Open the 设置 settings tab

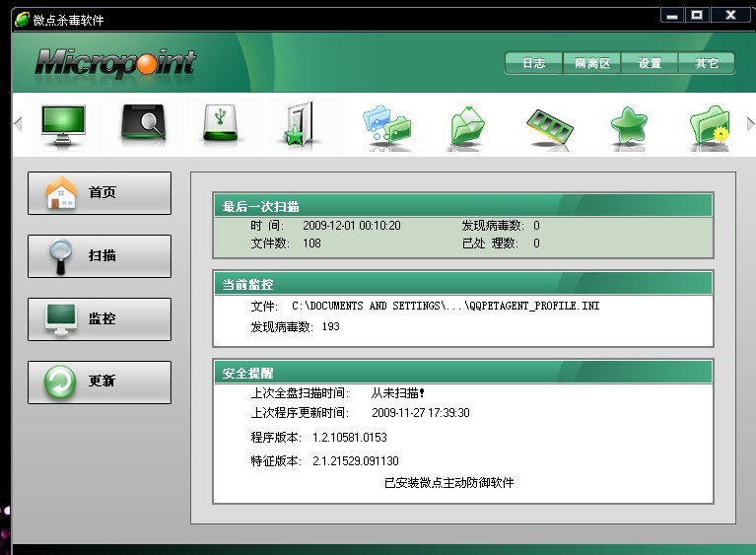pyautogui.click(x=650, y=63)
